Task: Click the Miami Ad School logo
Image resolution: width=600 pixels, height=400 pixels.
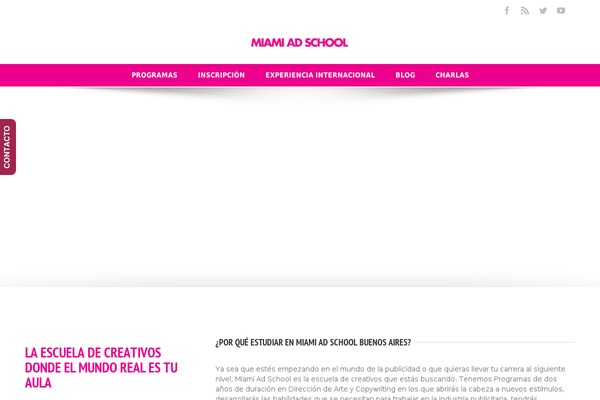Action: click(299, 42)
